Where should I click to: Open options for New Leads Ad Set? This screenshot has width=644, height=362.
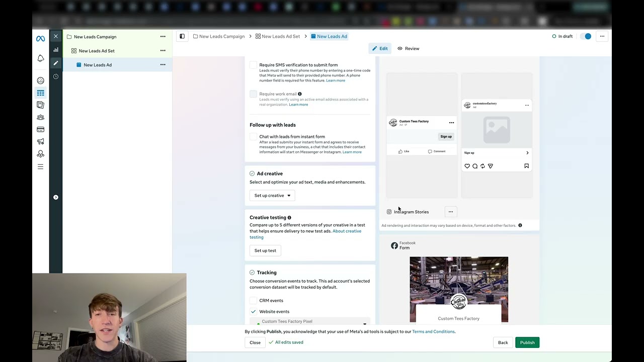(x=163, y=51)
